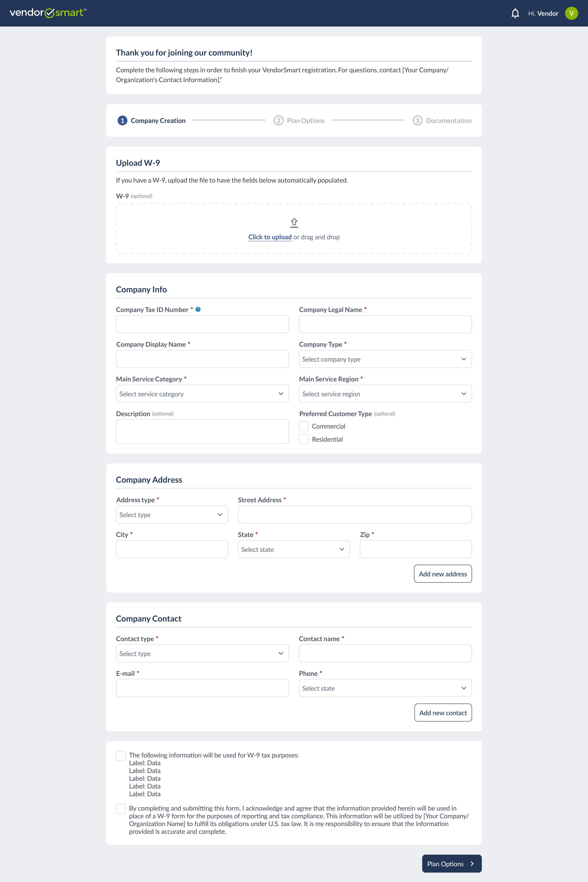Image resolution: width=588 pixels, height=882 pixels.
Task: Click the green Vendor avatar icon
Action: click(571, 13)
